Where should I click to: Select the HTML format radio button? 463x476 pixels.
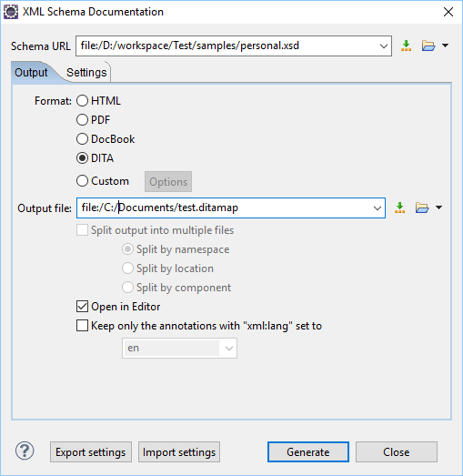click(x=82, y=101)
